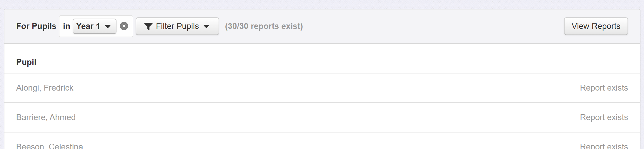Select pupil Alongi, Fredrick
Viewport: 644px width, 149px height.
point(45,88)
